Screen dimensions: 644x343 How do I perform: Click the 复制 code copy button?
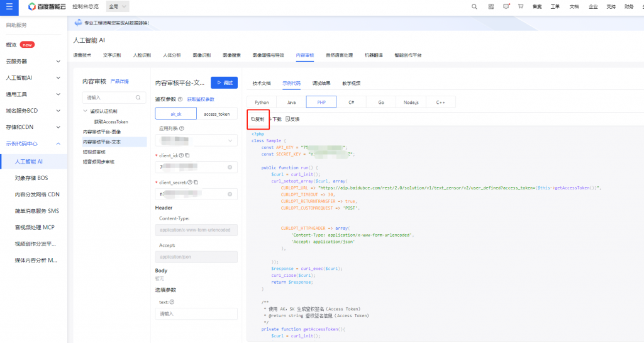258,118
